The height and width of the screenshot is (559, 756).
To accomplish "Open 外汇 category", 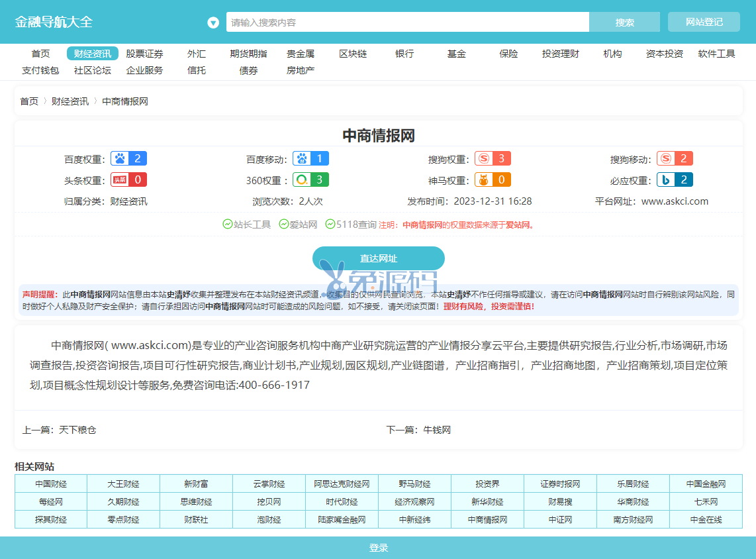I will 197,54.
